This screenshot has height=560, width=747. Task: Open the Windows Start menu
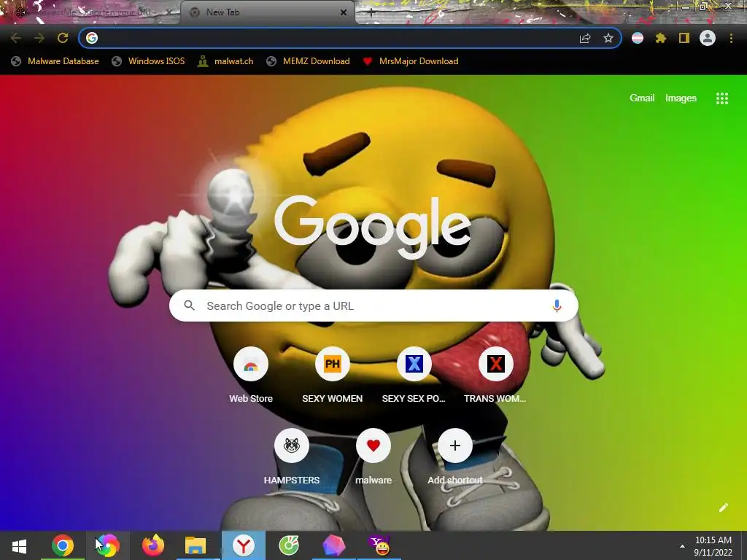[x=19, y=545]
